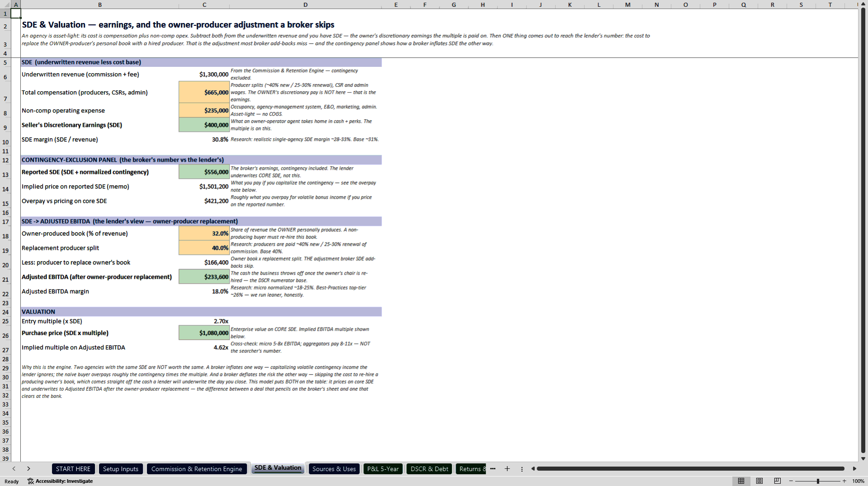Switch to Normal view icon
The width and height of the screenshot is (868, 486).
point(741,481)
